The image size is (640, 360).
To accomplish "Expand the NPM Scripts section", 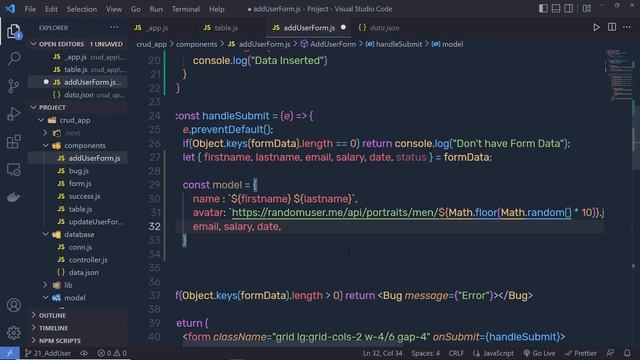I will (78, 340).
